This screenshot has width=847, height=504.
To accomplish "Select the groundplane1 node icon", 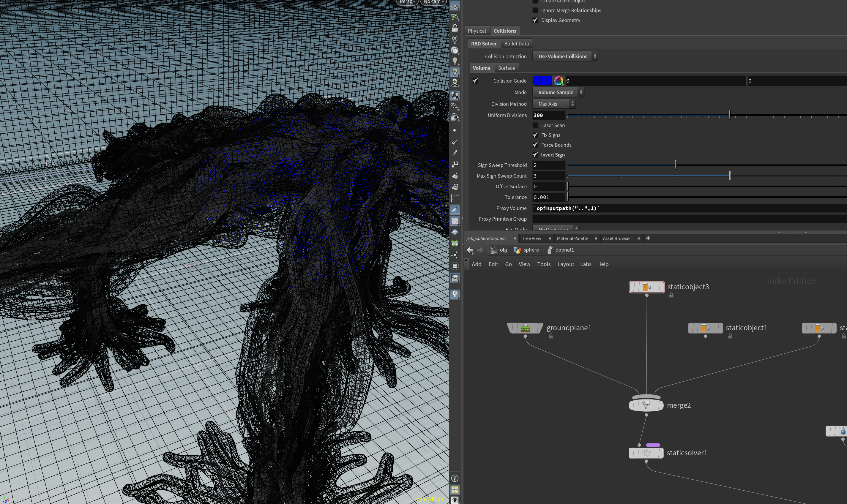I will point(525,328).
